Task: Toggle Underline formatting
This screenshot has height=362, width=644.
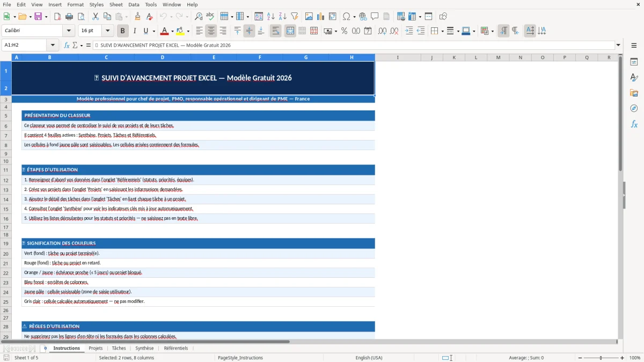Action: [146, 31]
